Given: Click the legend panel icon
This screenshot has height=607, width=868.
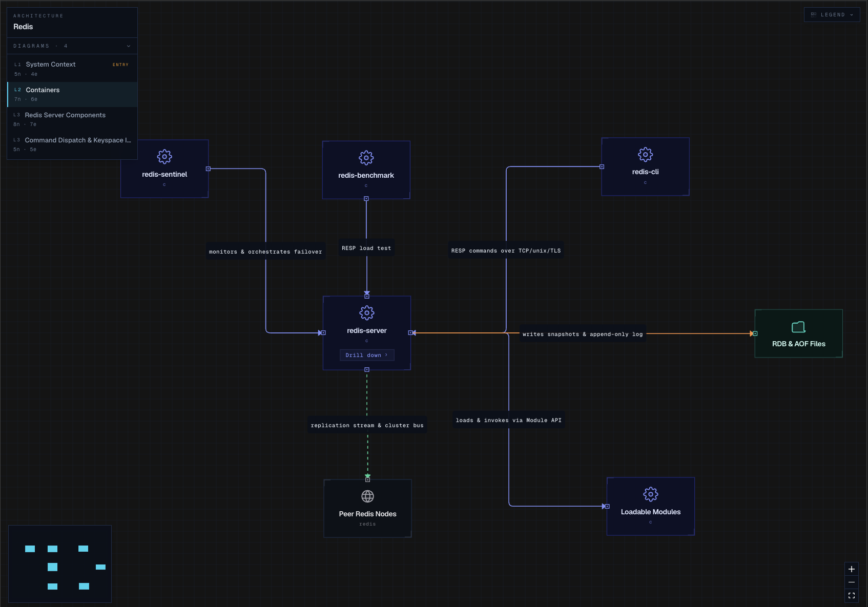Looking at the screenshot, I should point(814,15).
